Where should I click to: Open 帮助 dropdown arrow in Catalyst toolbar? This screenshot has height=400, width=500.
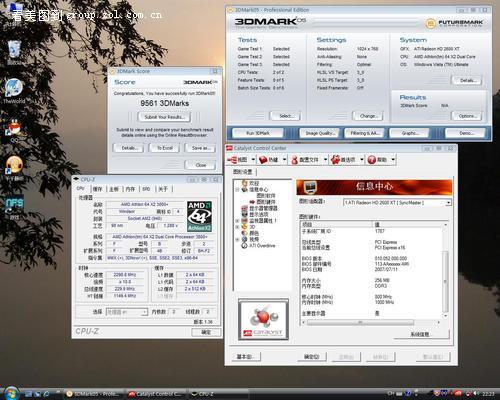pos(393,160)
